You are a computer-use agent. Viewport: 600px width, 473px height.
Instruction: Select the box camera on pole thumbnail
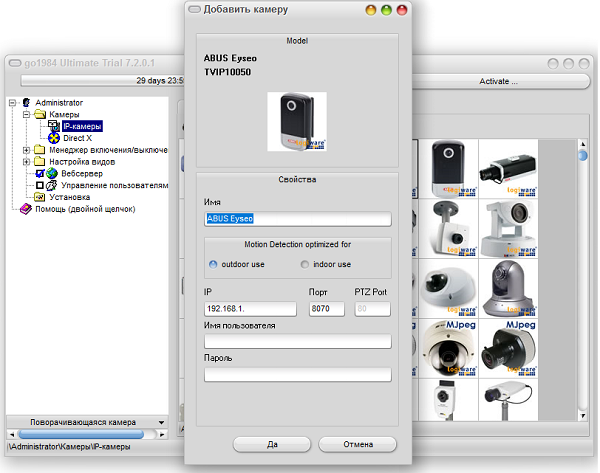[509, 400]
